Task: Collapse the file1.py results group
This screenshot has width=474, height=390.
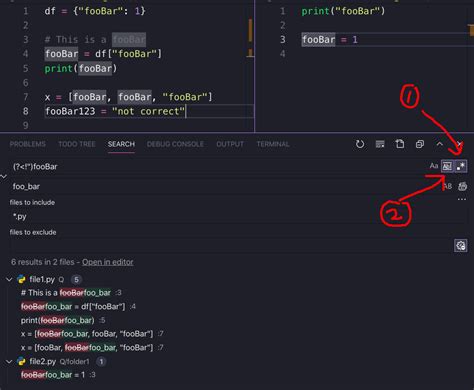Action: click(9, 279)
